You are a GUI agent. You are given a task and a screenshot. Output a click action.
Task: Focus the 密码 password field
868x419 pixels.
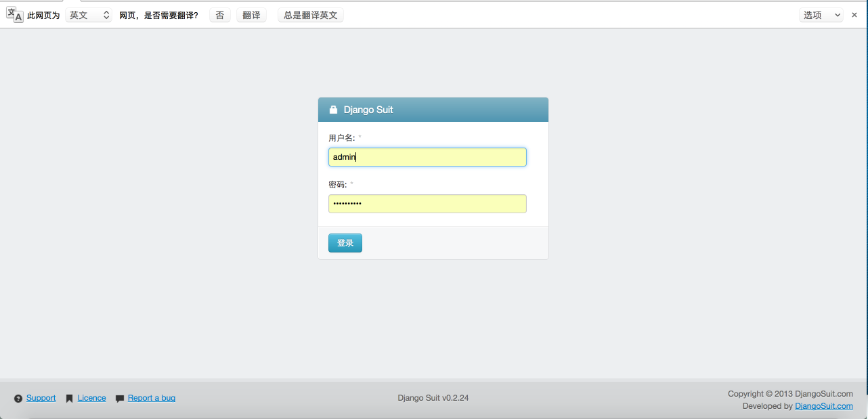coord(427,204)
